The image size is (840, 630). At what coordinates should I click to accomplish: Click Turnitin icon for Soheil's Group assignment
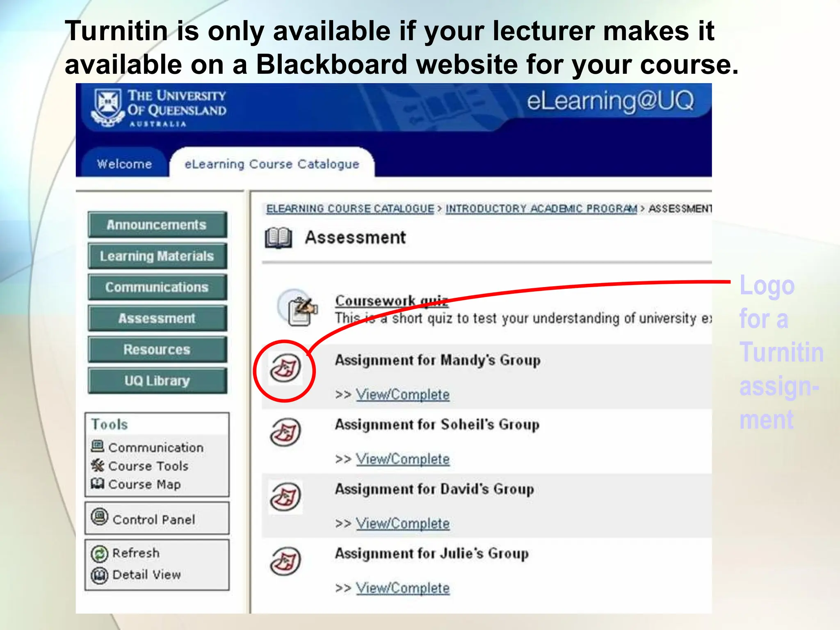click(285, 432)
